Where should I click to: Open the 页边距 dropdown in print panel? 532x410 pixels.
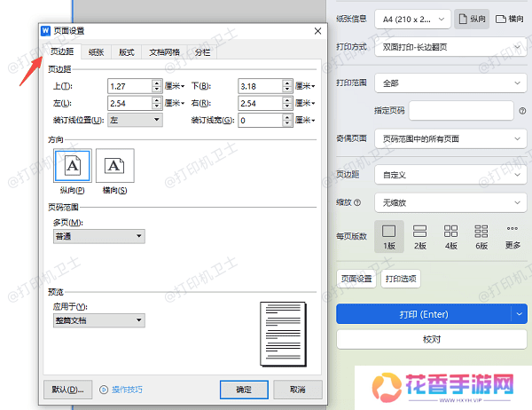pyautogui.click(x=450, y=175)
